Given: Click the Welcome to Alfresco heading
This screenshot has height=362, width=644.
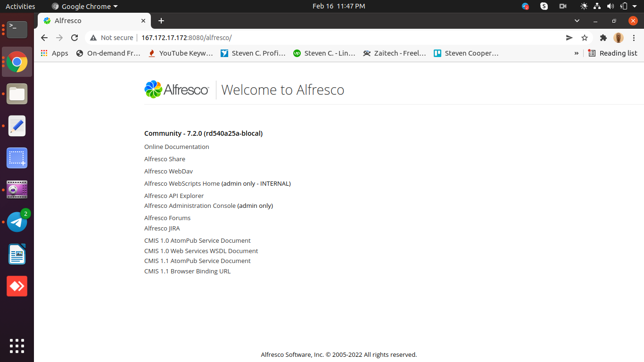Looking at the screenshot, I should (x=283, y=90).
